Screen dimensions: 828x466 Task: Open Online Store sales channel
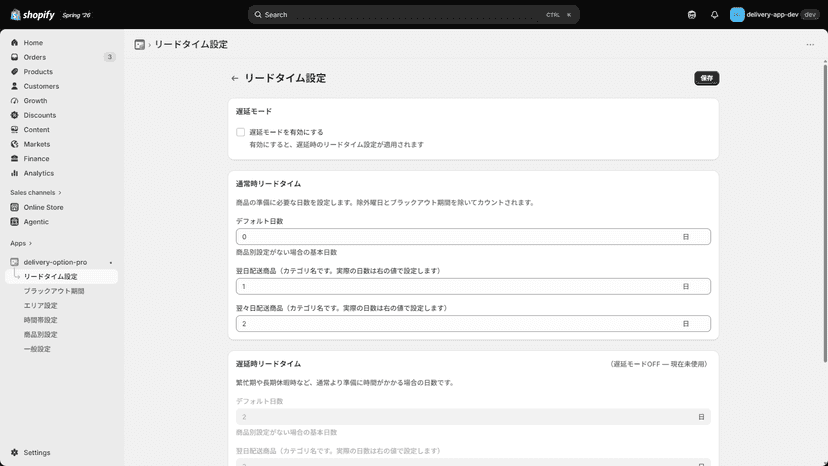click(x=43, y=207)
